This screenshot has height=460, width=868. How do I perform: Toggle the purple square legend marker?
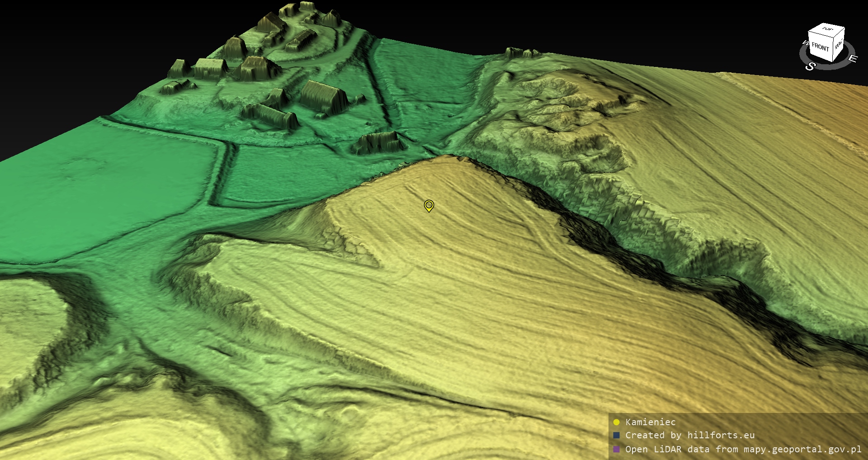tap(616, 449)
